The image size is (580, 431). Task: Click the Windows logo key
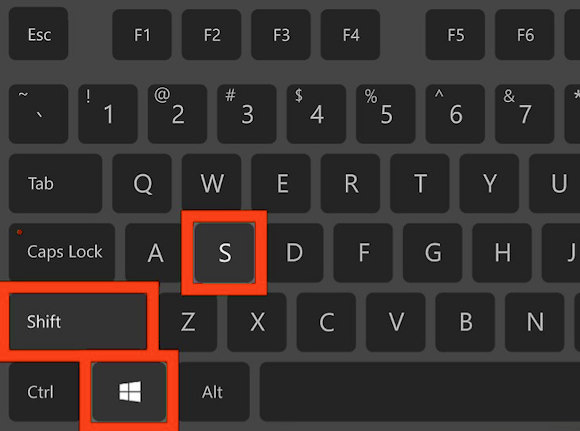point(129,392)
